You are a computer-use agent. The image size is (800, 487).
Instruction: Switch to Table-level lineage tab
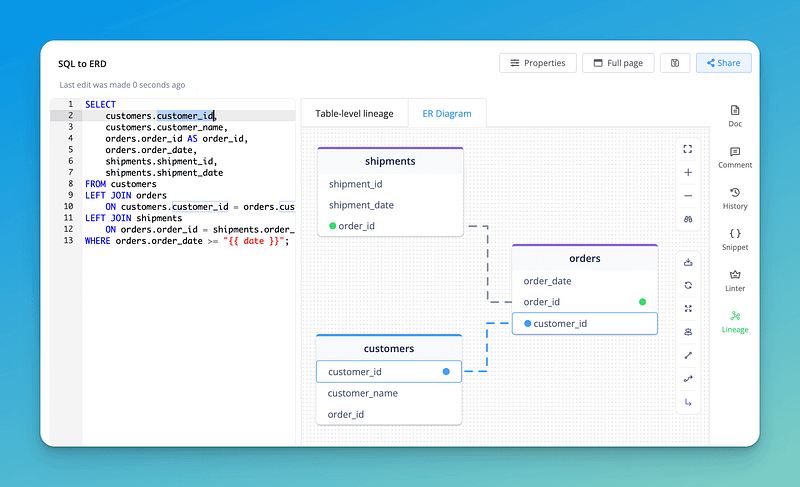coord(354,113)
